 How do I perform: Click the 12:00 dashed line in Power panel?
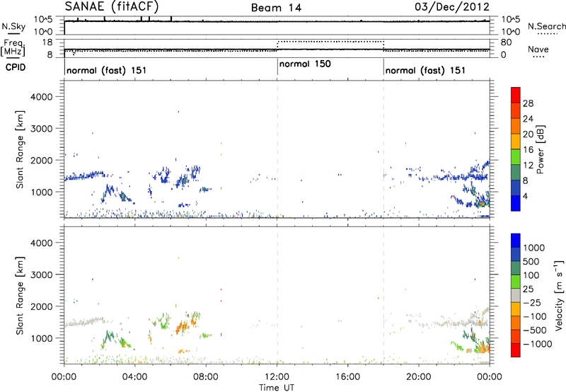click(277, 149)
